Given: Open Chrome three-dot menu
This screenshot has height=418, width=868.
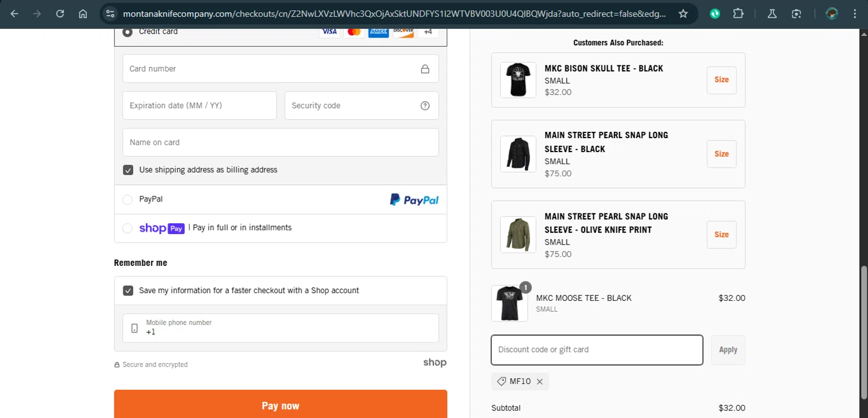Looking at the screenshot, I should click(855, 14).
